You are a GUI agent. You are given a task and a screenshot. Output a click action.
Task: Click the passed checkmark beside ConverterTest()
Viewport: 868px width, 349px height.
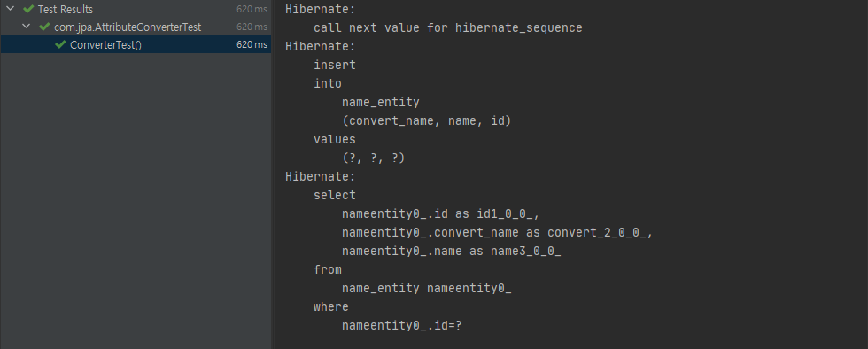point(61,44)
